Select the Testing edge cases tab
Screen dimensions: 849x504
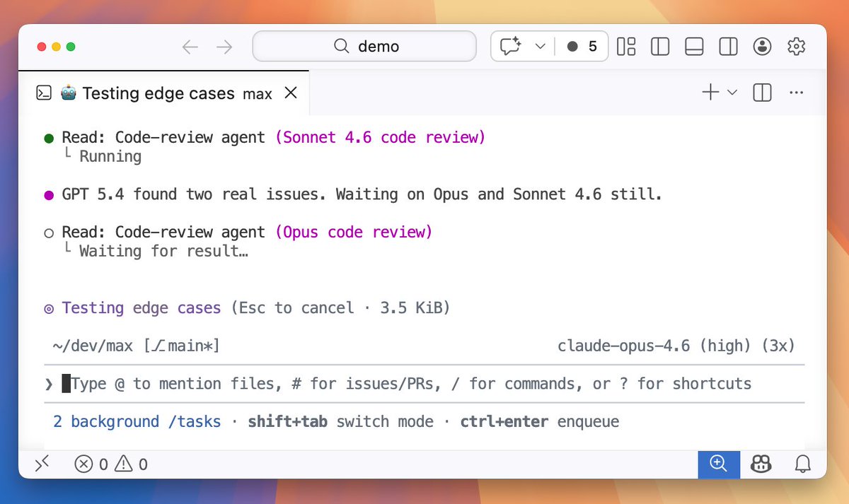pyautogui.click(x=164, y=93)
